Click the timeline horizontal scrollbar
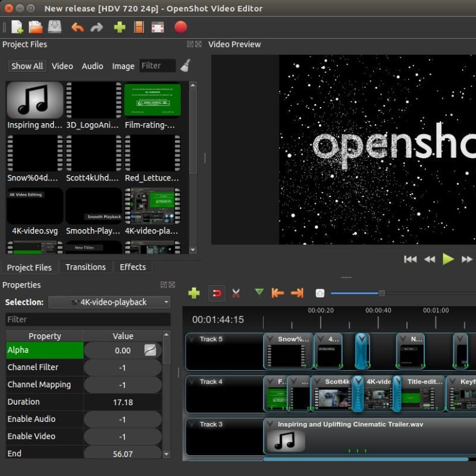Image resolution: width=476 pixels, height=476 pixels. [x=365, y=459]
